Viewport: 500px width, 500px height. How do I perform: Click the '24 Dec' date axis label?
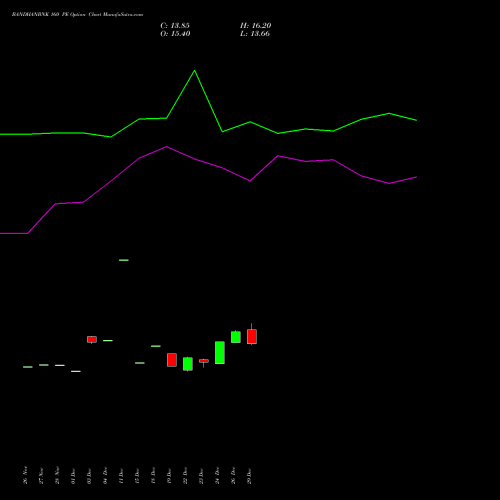[x=218, y=476]
